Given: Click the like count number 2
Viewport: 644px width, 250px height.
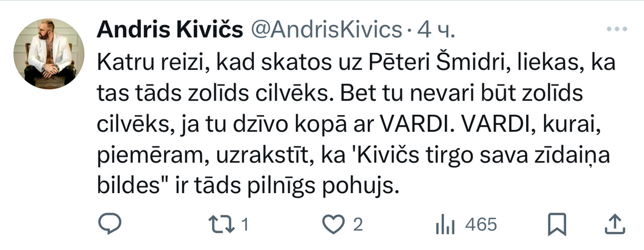Looking at the screenshot, I should click(x=357, y=225).
